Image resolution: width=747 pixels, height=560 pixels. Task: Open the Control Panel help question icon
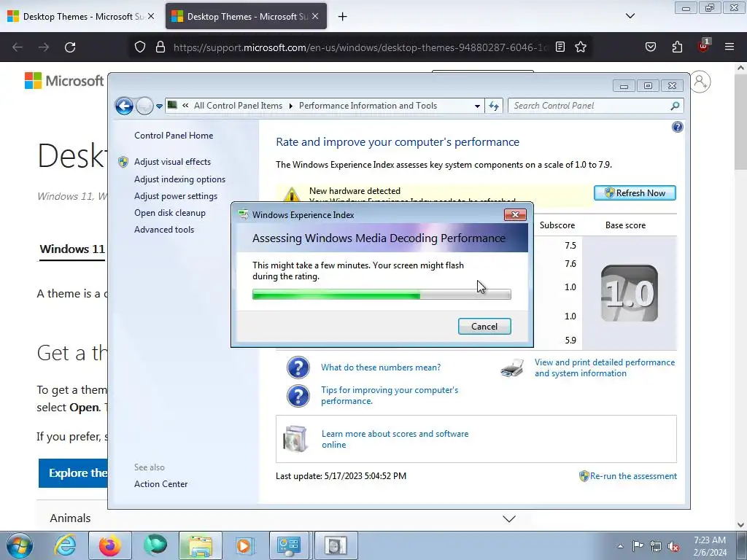678,127
